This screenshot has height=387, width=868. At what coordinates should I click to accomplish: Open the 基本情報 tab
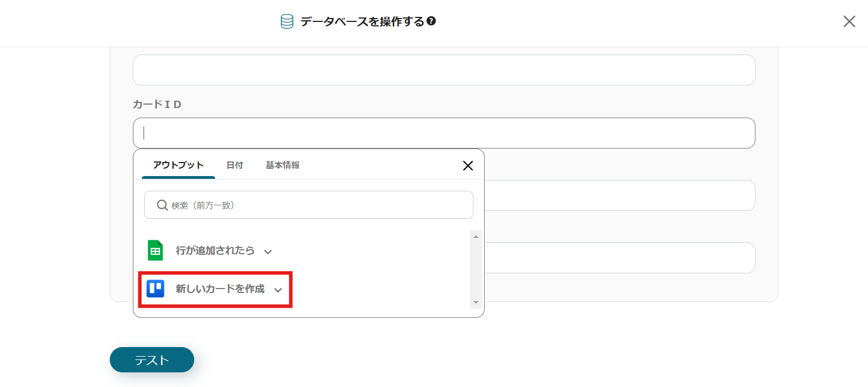[x=283, y=165]
